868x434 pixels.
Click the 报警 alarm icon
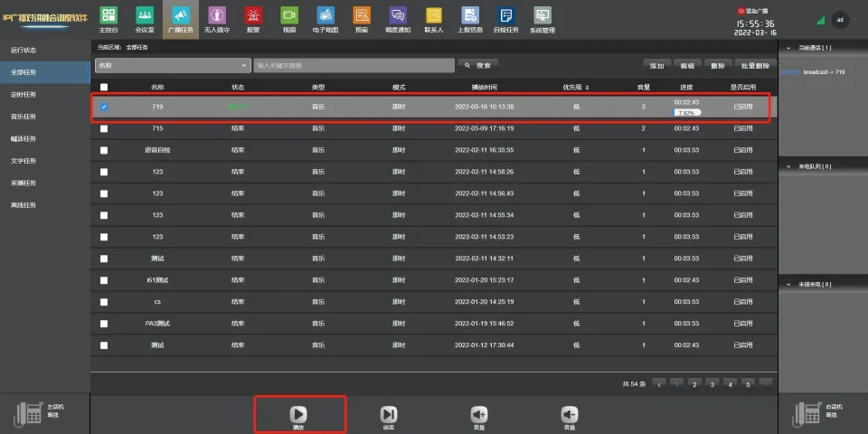[254, 19]
